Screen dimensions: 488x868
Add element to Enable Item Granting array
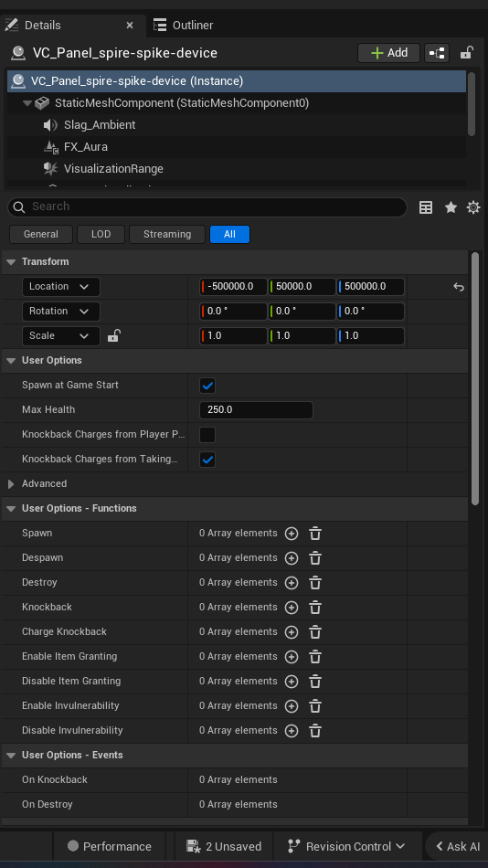pyautogui.click(x=292, y=657)
